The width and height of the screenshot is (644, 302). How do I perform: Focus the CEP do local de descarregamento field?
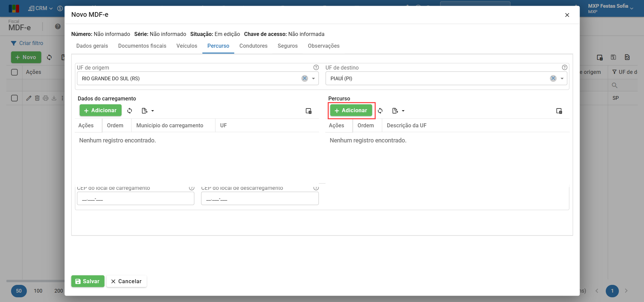click(260, 199)
